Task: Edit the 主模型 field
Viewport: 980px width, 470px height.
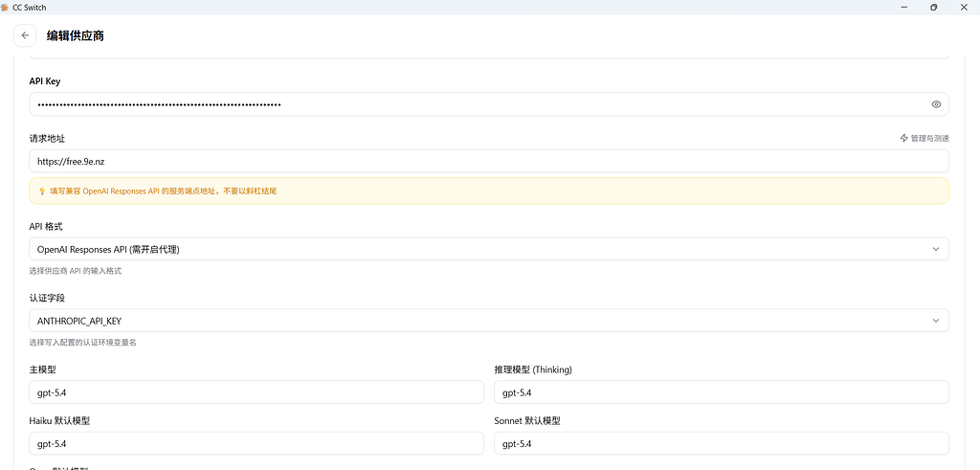Action: click(256, 392)
